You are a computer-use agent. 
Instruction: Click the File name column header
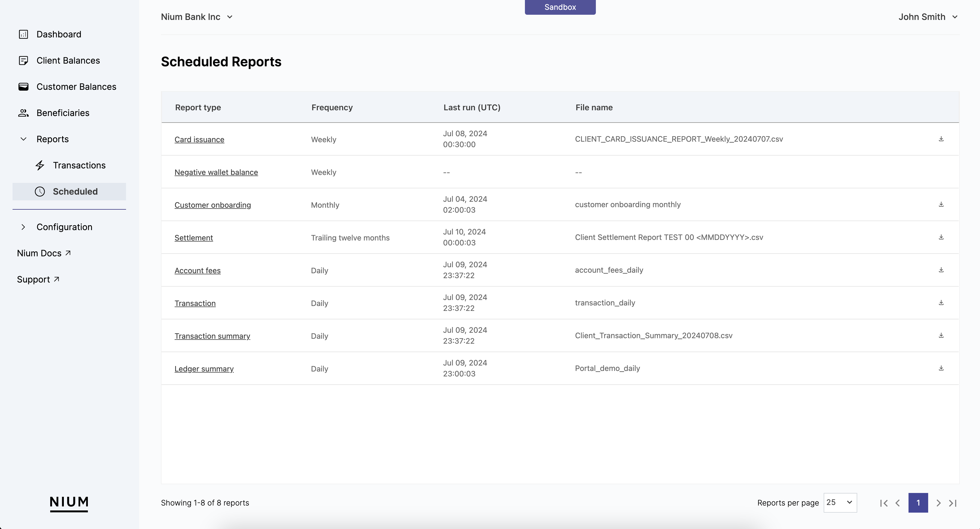[x=594, y=107]
